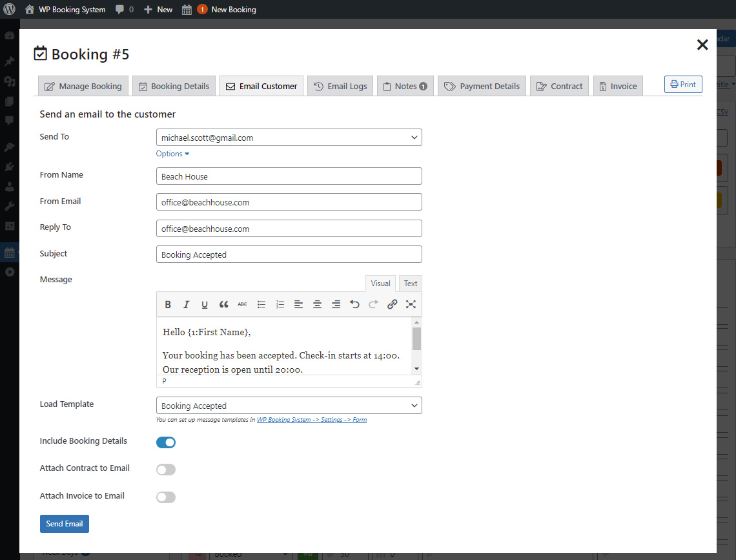This screenshot has width=736, height=560.
Task: Enable Attach Contract to Email
Action: (x=166, y=470)
